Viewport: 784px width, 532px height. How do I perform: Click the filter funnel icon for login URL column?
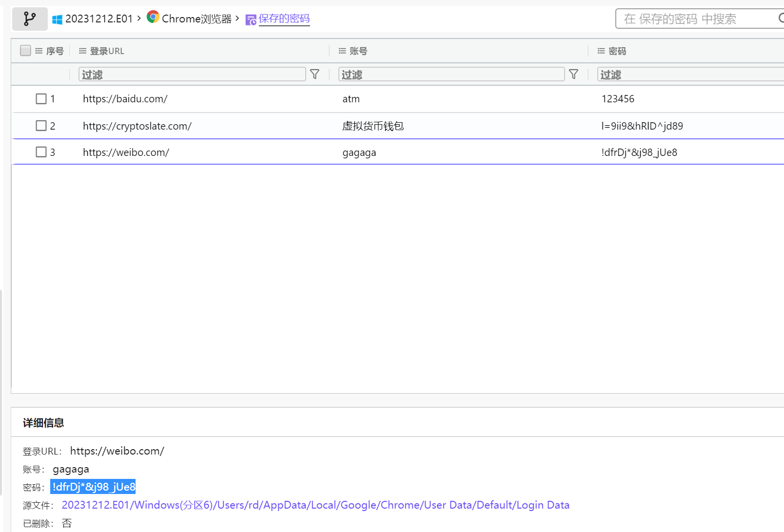click(315, 74)
